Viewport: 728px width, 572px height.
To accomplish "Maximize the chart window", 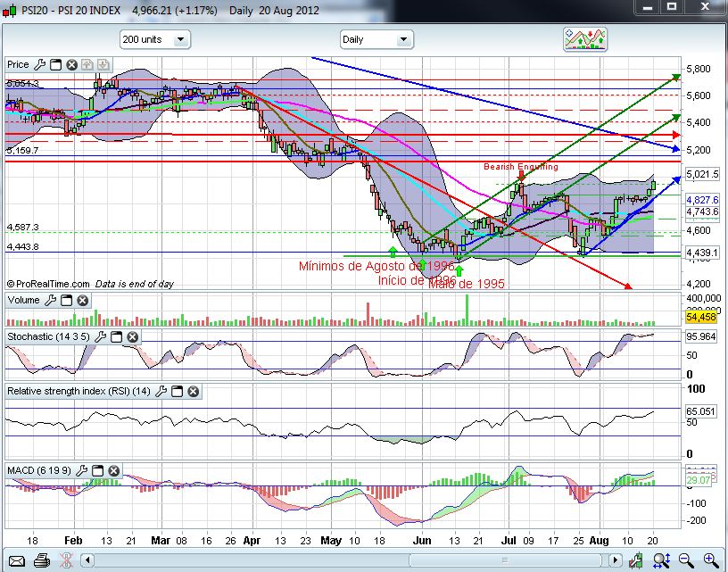I will coord(672,7).
